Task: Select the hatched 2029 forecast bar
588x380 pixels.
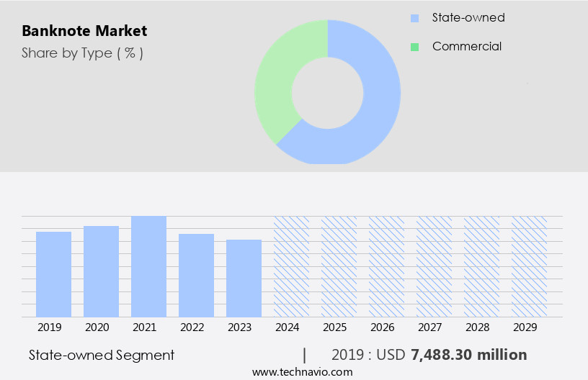Action: click(529, 266)
